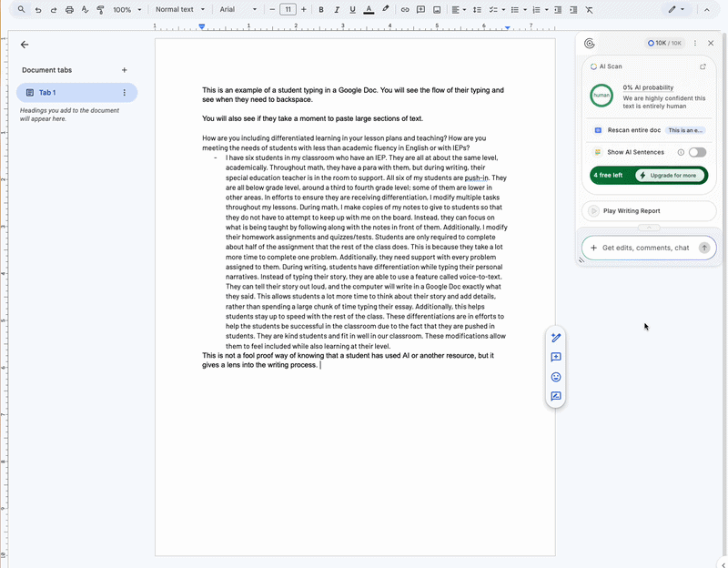Screen dimensions: 728x568
Task: Add a comment using floating sidebar icon
Action: tap(556, 358)
